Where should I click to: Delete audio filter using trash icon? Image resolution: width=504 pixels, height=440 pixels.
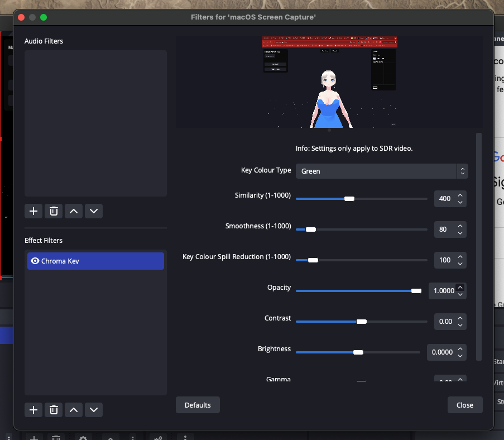[54, 211]
